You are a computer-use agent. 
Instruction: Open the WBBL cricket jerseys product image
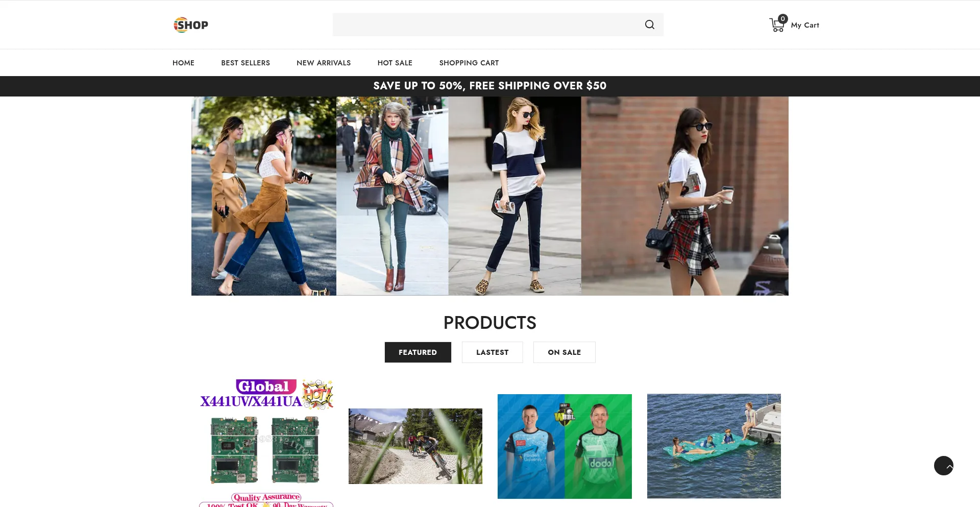pos(565,446)
